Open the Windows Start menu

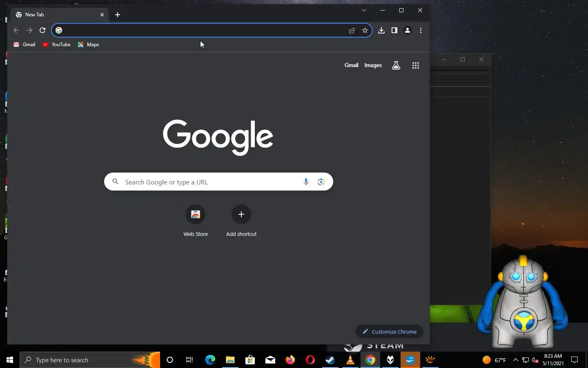[x=10, y=360]
